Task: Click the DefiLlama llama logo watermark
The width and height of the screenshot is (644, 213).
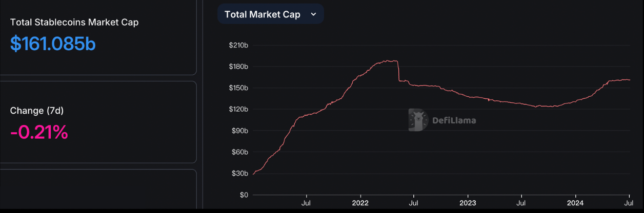Action: (418, 120)
